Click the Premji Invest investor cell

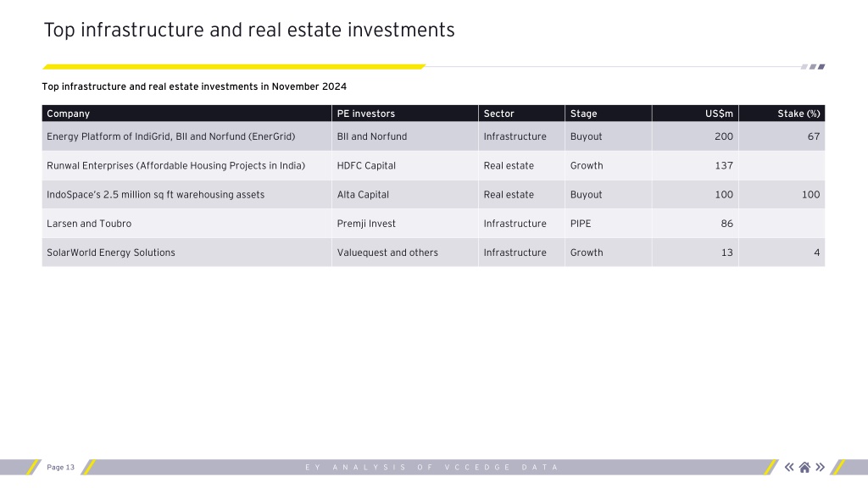tap(404, 224)
